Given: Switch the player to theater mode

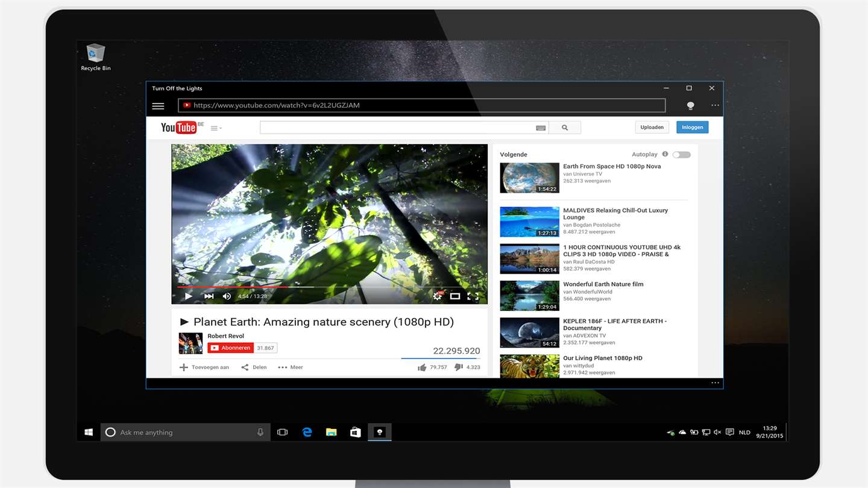Looking at the screenshot, I should (455, 296).
